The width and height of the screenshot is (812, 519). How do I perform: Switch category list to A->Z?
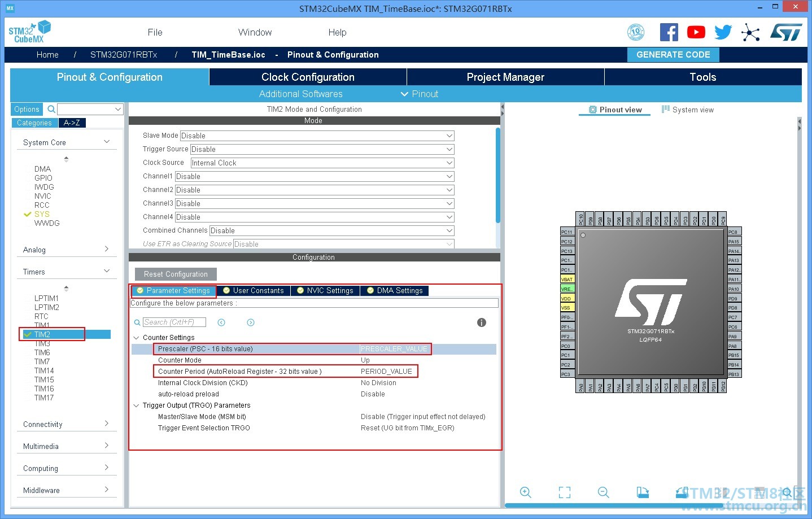click(72, 123)
